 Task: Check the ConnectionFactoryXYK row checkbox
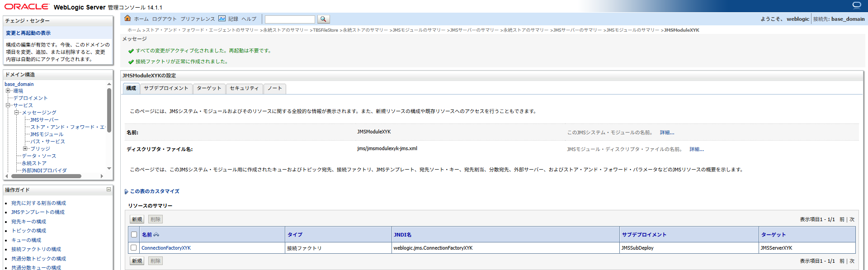[x=133, y=248]
